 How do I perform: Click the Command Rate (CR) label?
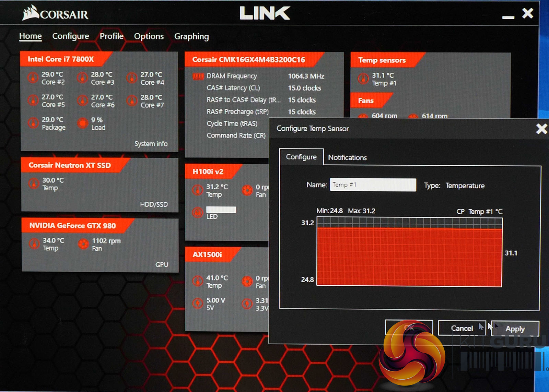(x=236, y=135)
